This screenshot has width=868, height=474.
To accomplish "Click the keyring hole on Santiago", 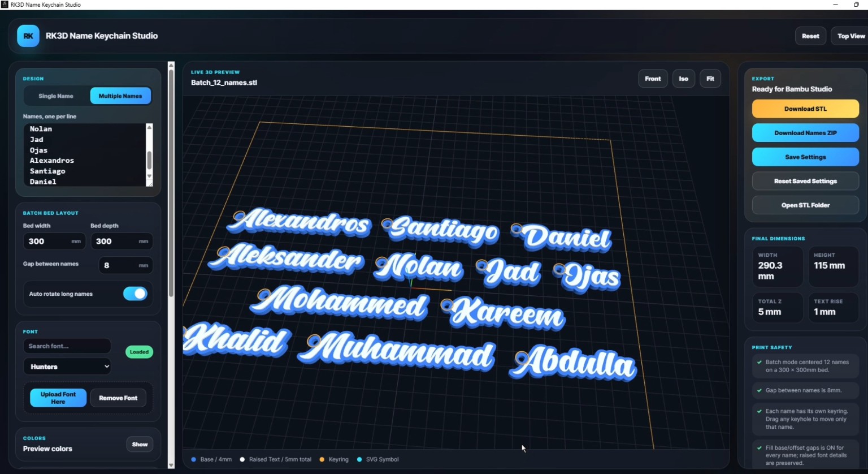I will tap(387, 224).
